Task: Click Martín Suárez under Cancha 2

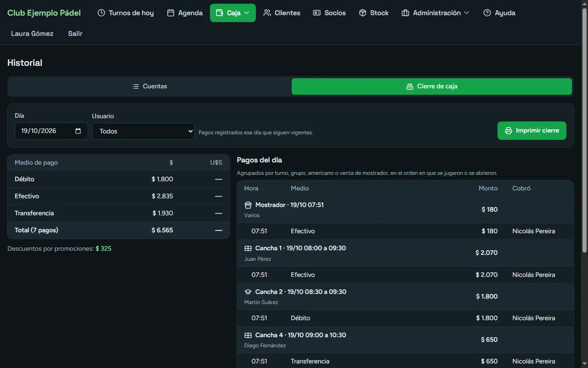Action: click(261, 302)
